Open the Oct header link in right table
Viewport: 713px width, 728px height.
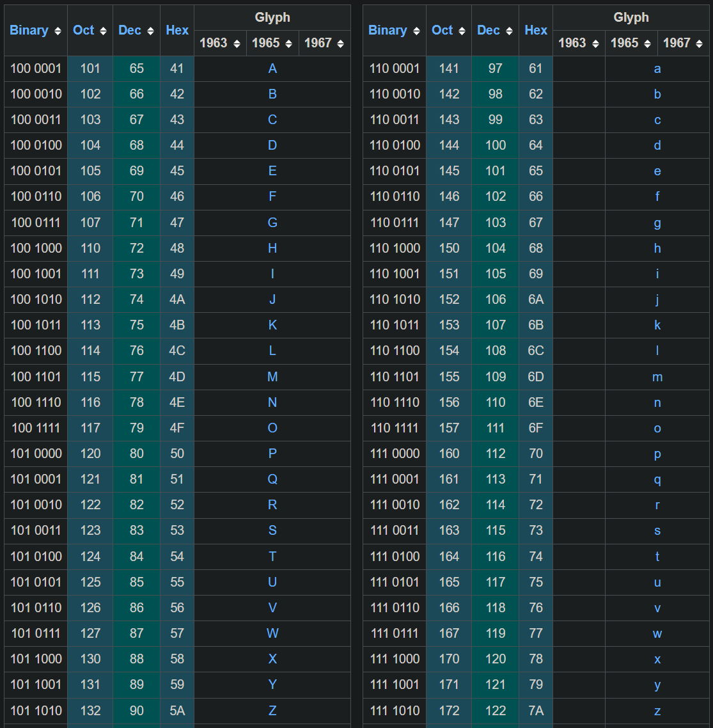coord(443,30)
